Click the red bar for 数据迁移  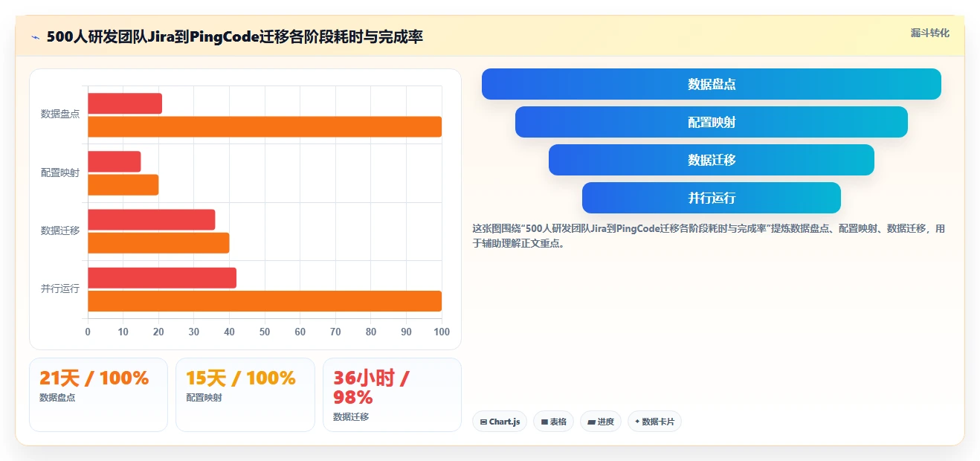tap(152, 220)
